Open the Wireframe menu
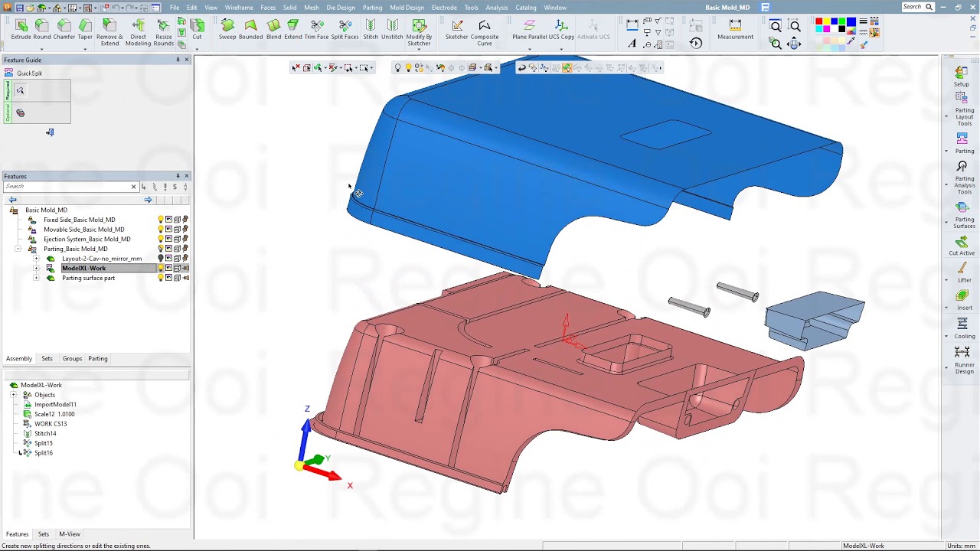This screenshot has width=980, height=551. click(x=239, y=8)
